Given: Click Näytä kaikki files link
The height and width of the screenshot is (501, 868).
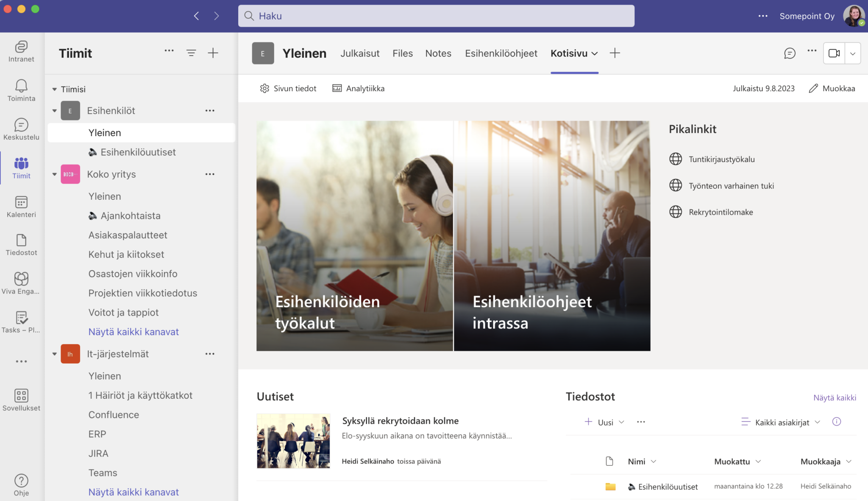Looking at the screenshot, I should pos(835,397).
